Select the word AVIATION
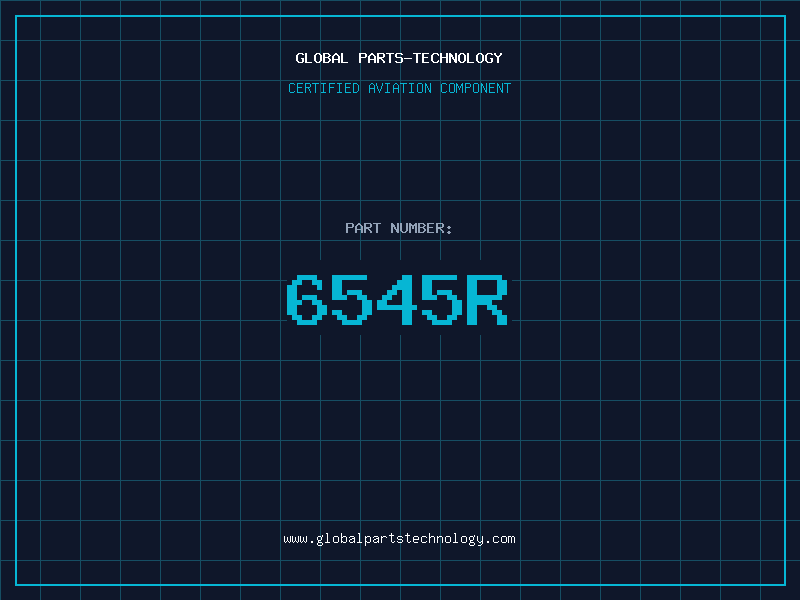The image size is (800, 600). pos(399,88)
